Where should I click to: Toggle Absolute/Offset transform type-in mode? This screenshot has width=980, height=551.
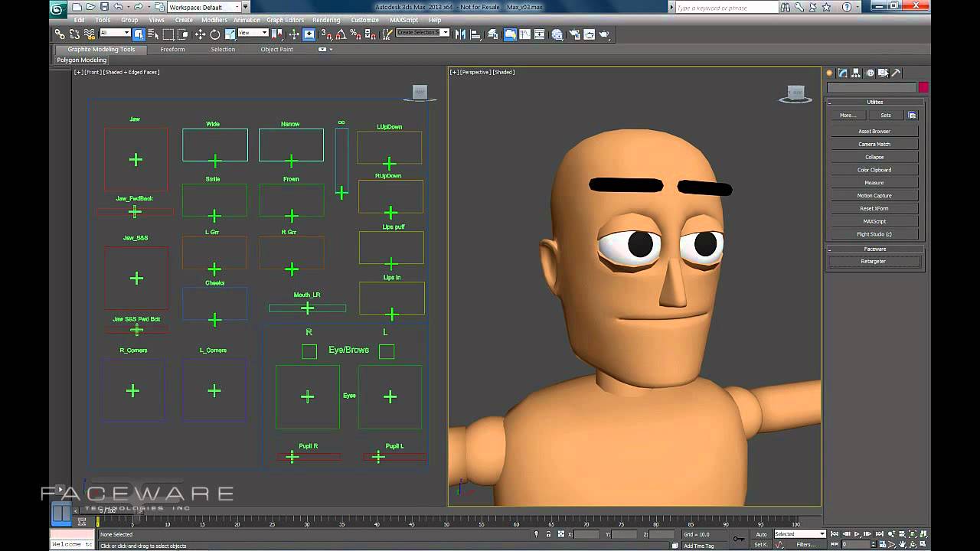(x=561, y=534)
